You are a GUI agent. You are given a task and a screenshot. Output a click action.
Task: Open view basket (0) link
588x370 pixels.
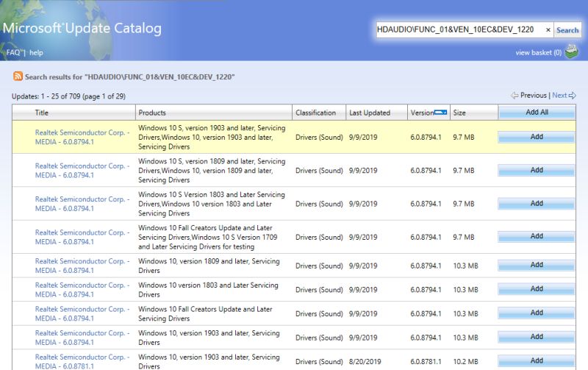pyautogui.click(x=539, y=52)
